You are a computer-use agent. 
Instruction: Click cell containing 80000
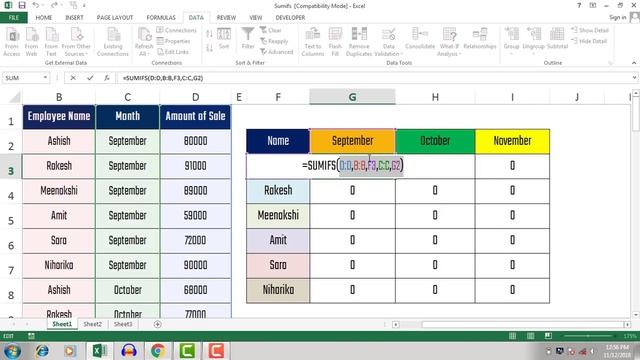click(195, 141)
